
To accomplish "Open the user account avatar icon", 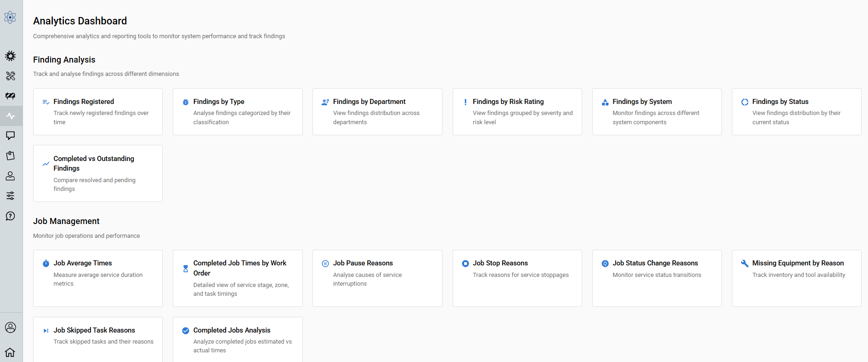I will [x=10, y=328].
